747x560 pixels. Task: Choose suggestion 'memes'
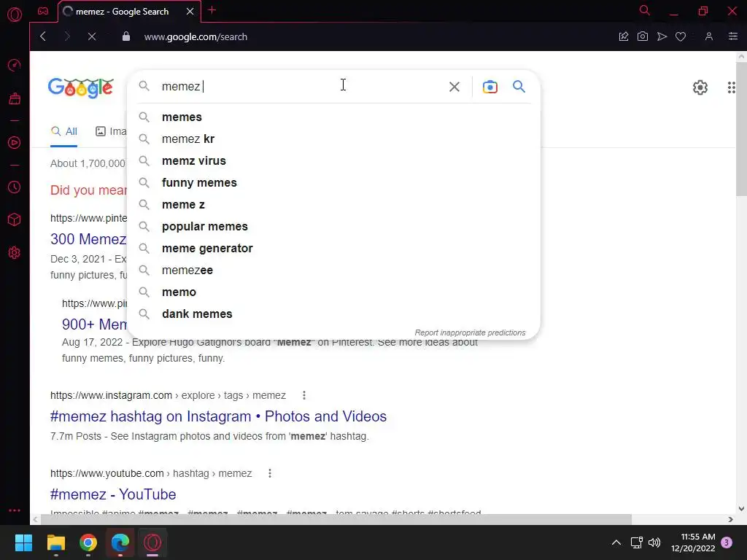[x=333, y=117]
